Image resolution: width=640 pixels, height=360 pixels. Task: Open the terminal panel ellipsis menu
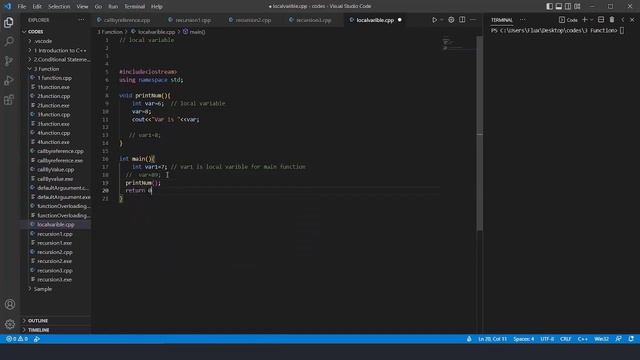click(x=523, y=20)
